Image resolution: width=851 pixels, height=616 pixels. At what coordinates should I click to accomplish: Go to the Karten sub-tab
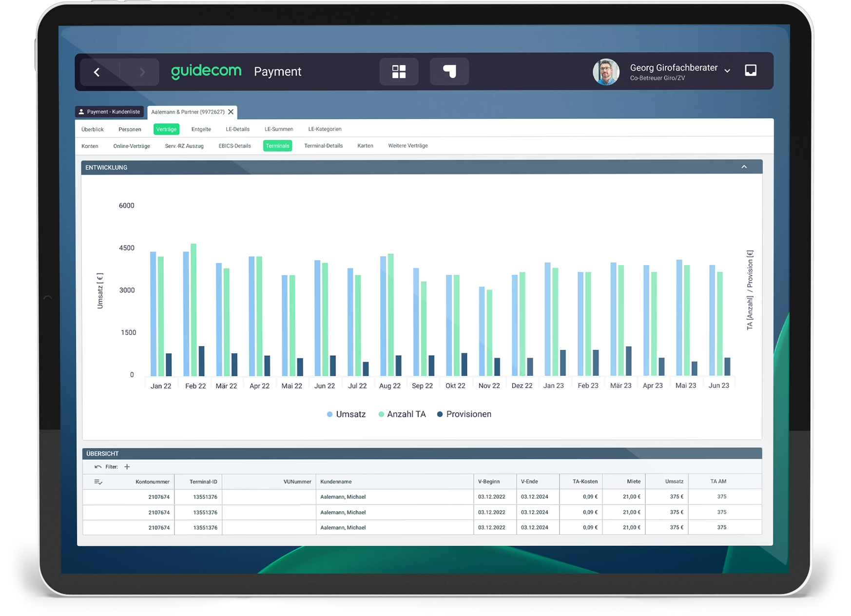[x=365, y=146]
